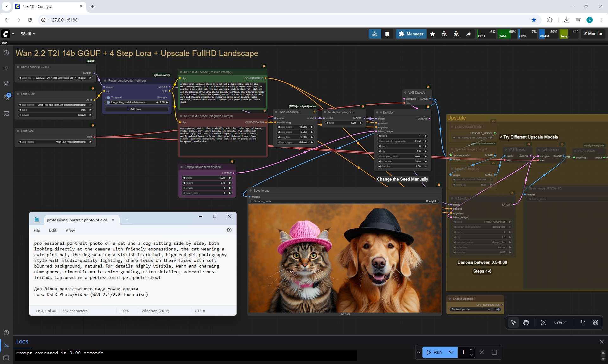This screenshot has width=608, height=364.
Task: Open the 67% zoom dropdown
Action: (x=560, y=323)
